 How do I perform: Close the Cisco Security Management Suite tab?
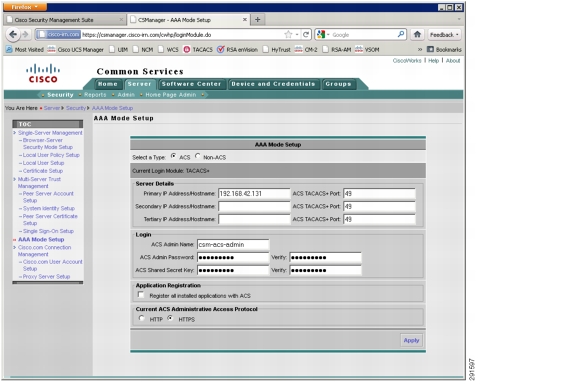click(x=122, y=20)
